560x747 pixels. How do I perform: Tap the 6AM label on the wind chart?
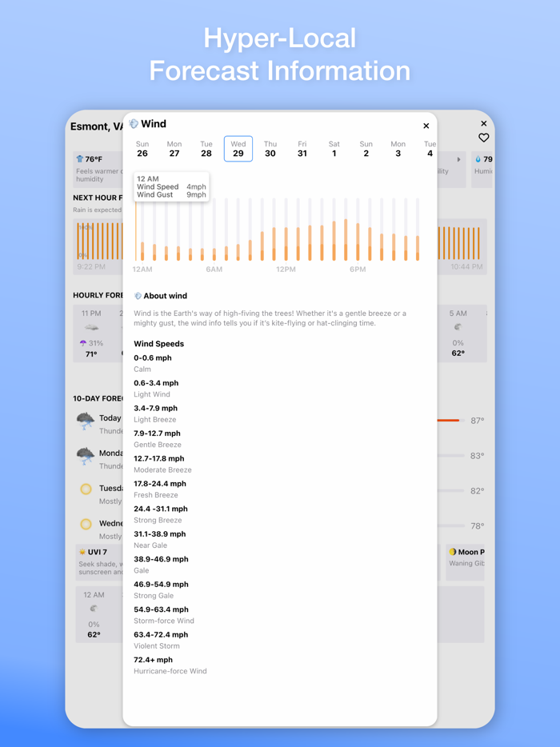(x=214, y=270)
